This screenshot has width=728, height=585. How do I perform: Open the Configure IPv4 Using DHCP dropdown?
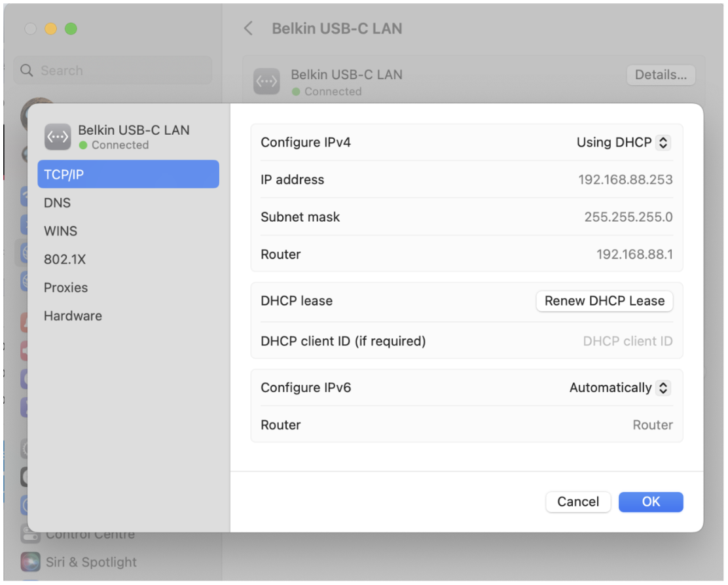623,143
